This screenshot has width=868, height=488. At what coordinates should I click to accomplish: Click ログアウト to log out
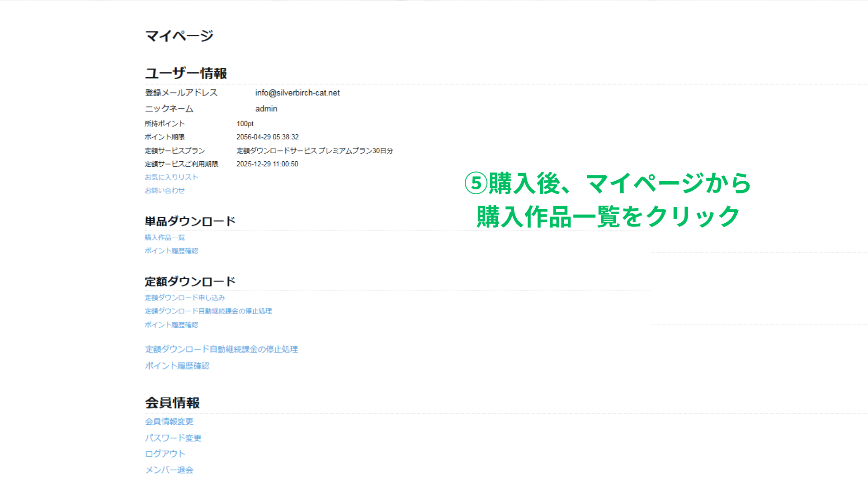[x=165, y=453]
